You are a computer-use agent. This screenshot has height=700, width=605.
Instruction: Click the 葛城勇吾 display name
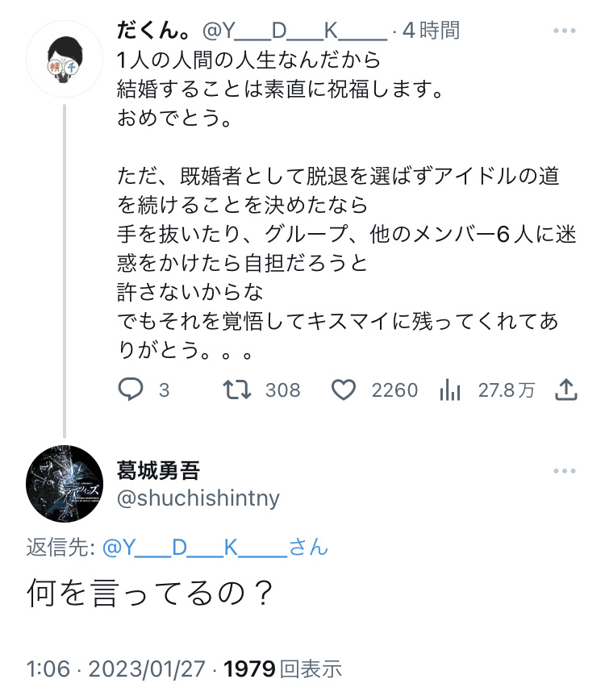[x=158, y=470]
